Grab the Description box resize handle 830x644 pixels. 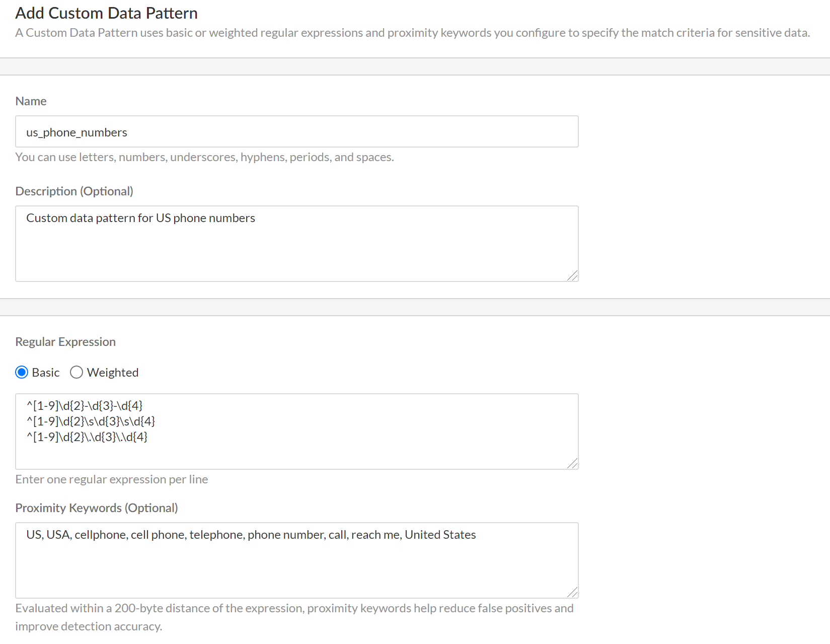tap(573, 276)
